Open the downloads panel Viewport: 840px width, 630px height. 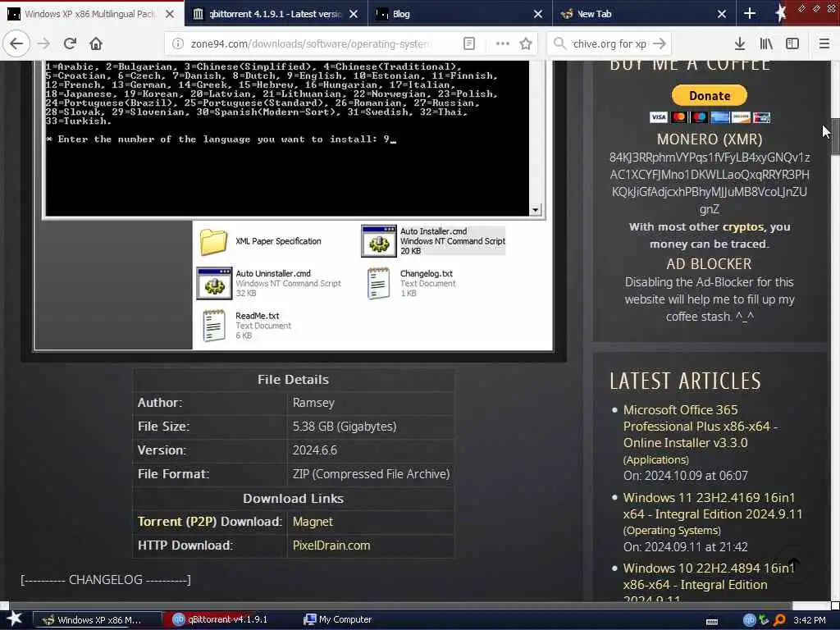click(740, 43)
